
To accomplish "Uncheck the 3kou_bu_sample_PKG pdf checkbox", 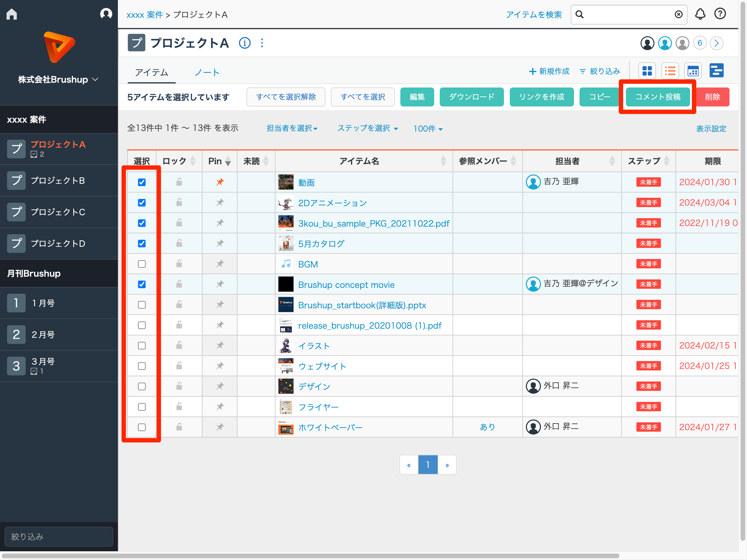I will [x=142, y=223].
